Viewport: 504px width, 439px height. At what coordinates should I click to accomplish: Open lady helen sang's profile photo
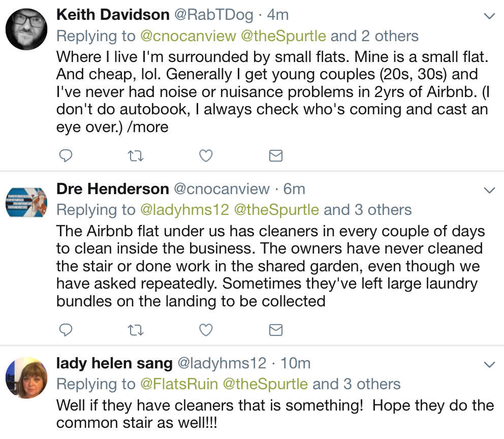click(26, 378)
